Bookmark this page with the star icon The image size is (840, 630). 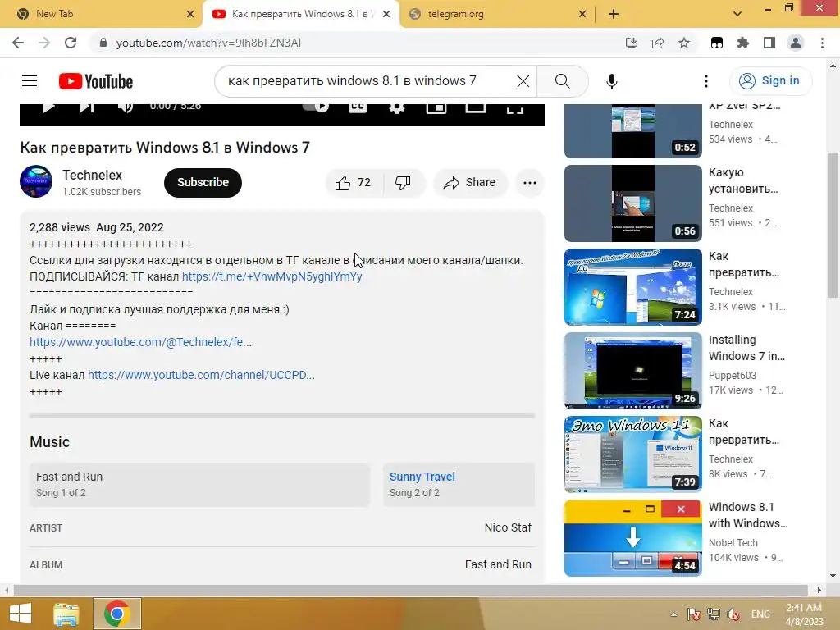(684, 43)
